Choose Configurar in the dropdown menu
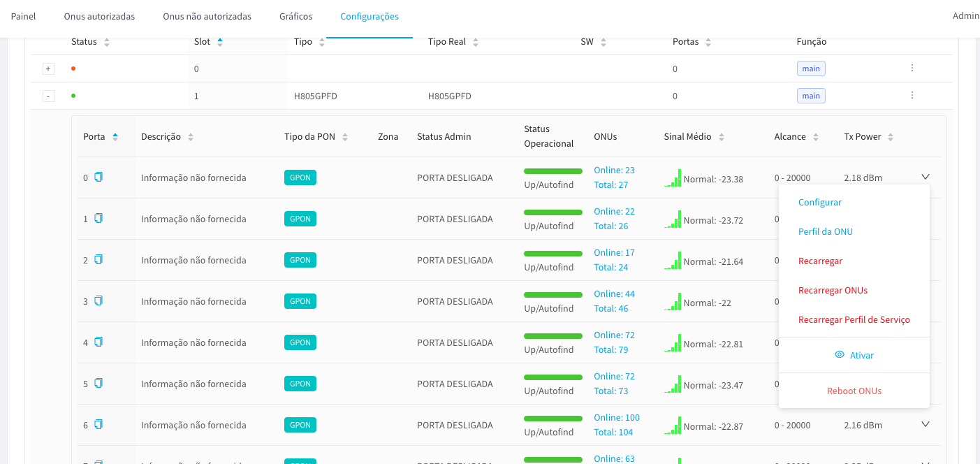 click(819, 202)
